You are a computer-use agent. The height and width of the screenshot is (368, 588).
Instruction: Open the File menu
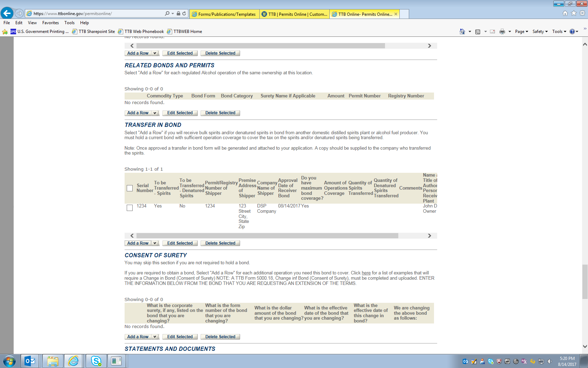point(7,23)
